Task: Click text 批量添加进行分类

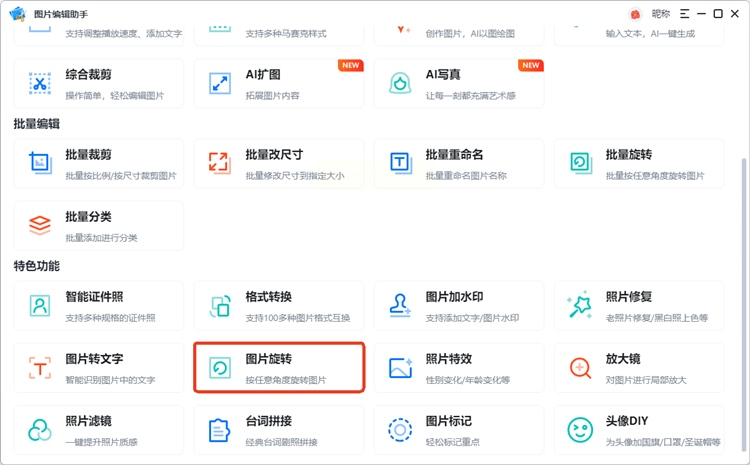Action: pyautogui.click(x=101, y=238)
